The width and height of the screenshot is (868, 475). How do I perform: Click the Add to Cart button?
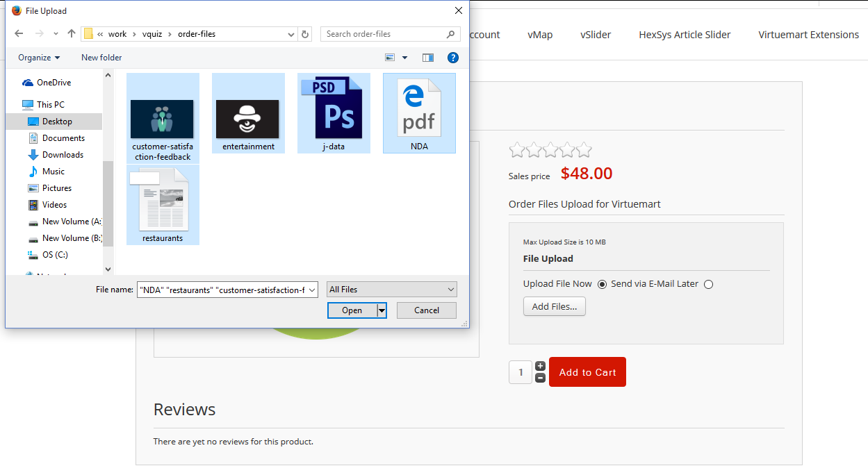point(587,372)
